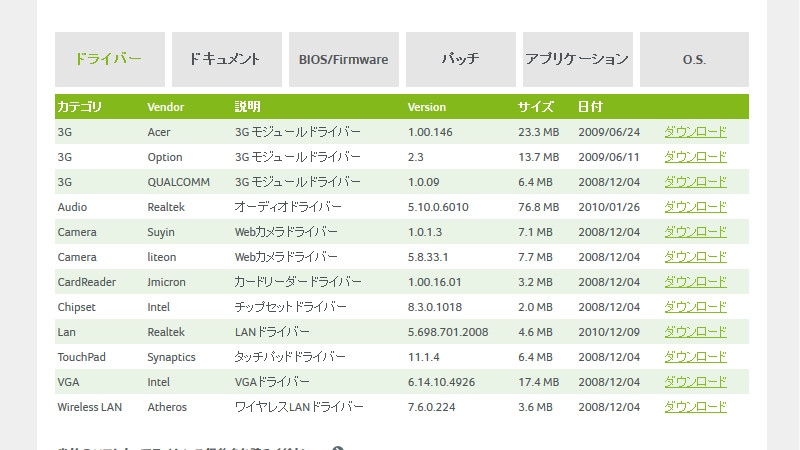Select the ワイヤレスLANドライバー description
This screenshot has height=450, width=800.
point(299,407)
